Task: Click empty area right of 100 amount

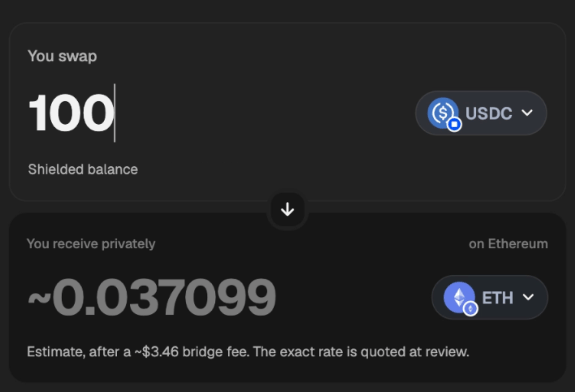Action: coord(264,113)
